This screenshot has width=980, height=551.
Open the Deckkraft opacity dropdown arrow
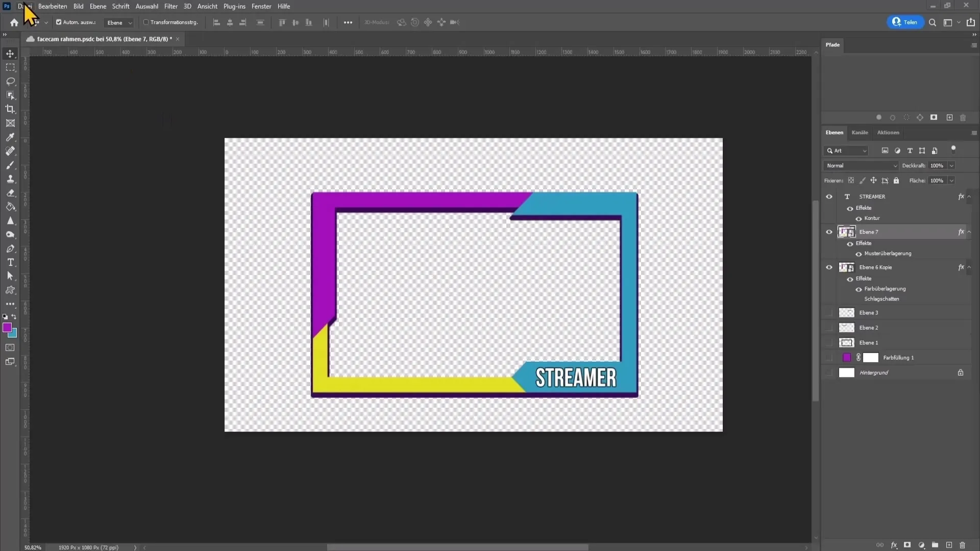click(x=951, y=166)
